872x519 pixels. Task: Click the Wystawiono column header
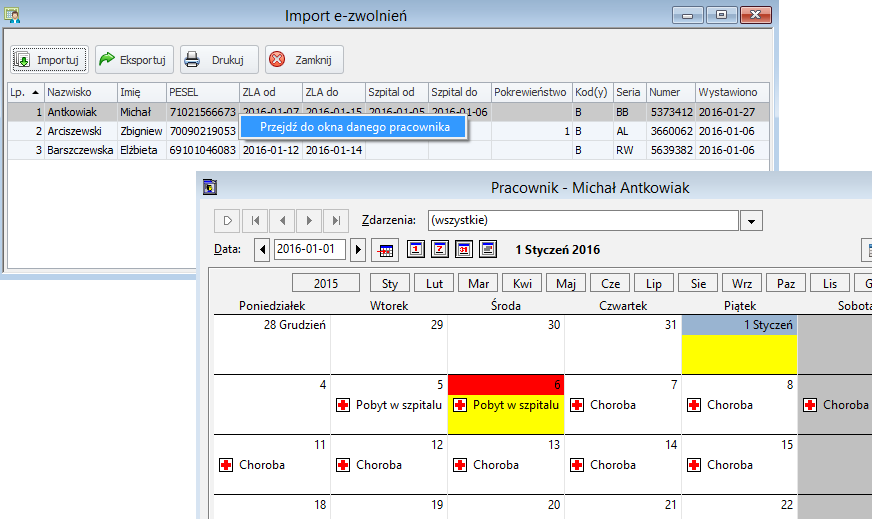732,92
